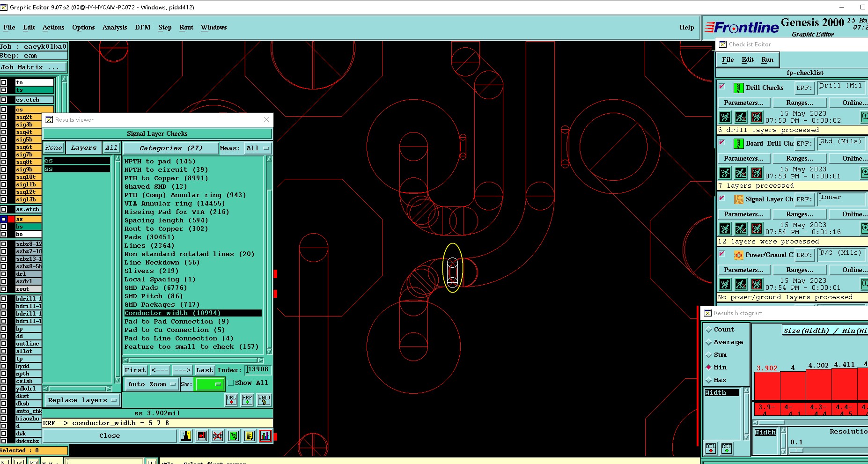This screenshot has width=868, height=464.
Task: Click second runner icon in Signal Layer Checks
Action: [x=741, y=228]
